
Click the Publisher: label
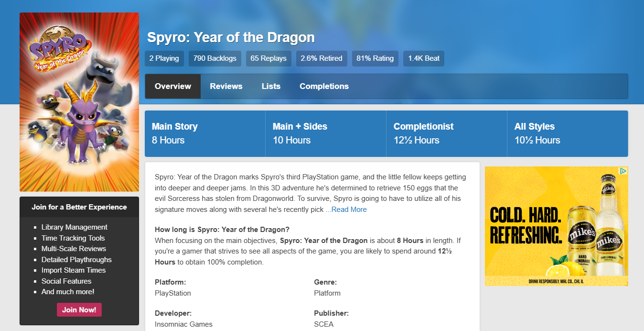332,313
